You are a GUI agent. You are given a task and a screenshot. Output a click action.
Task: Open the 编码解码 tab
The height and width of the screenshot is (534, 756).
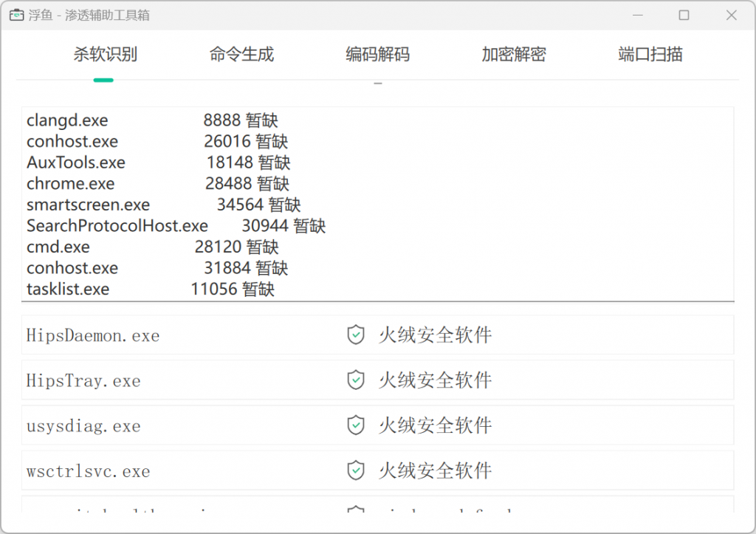point(378,54)
